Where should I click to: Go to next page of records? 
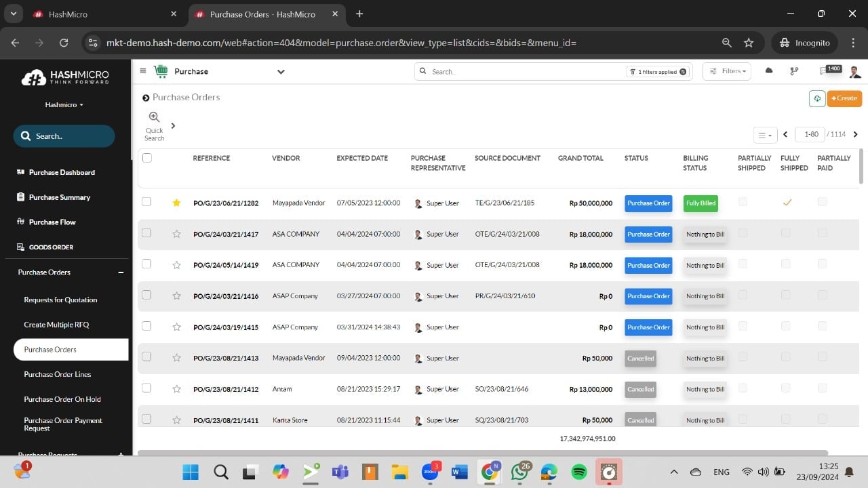856,134
